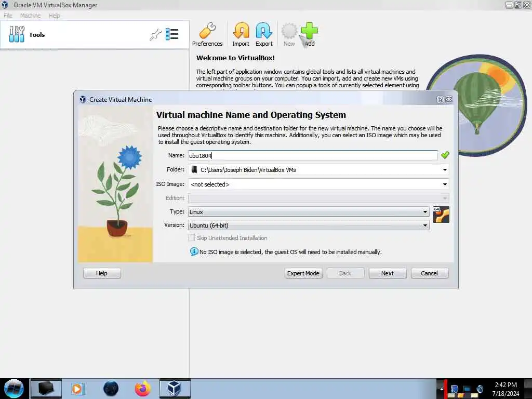The width and height of the screenshot is (532, 399).
Task: Open the Version dropdown showing Ubuntu (64-bit)
Action: click(309, 225)
